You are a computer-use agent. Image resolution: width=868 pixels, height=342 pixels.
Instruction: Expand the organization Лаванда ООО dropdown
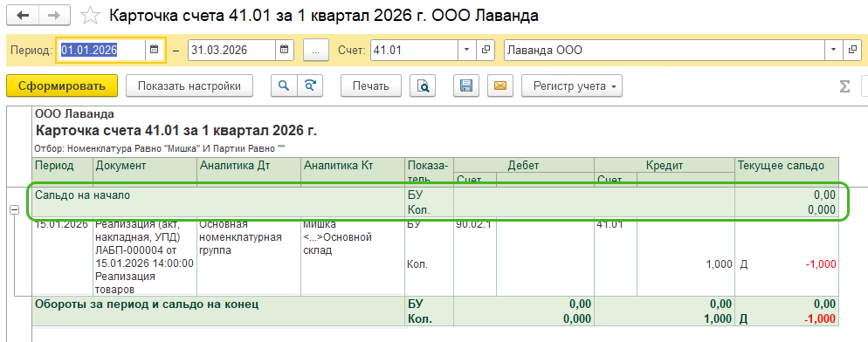[x=833, y=50]
